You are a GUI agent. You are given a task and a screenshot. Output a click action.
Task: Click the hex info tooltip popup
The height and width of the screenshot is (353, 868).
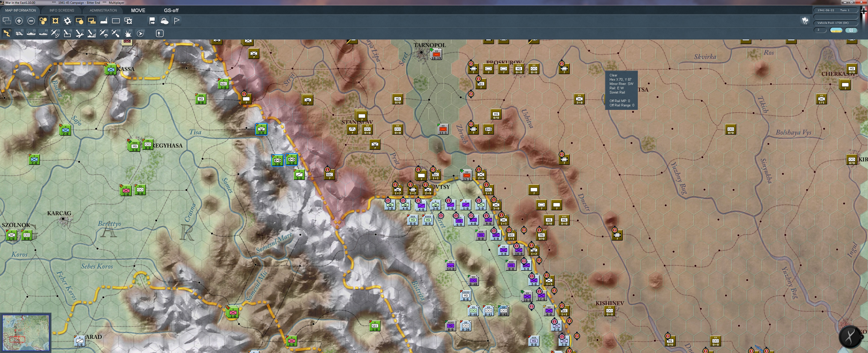(621, 90)
